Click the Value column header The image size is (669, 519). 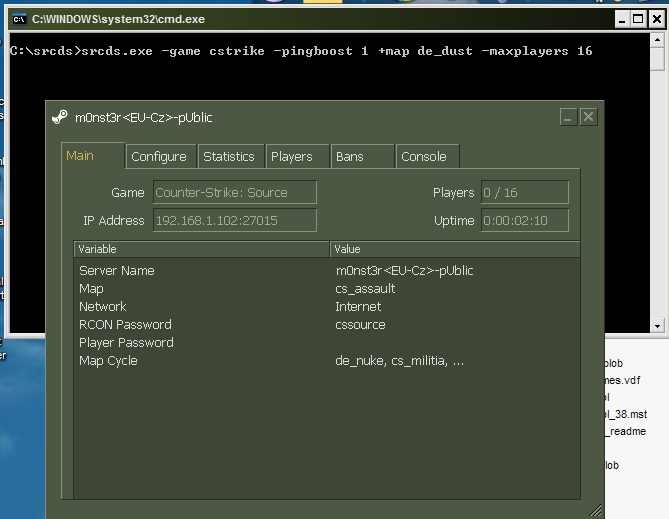(454, 249)
